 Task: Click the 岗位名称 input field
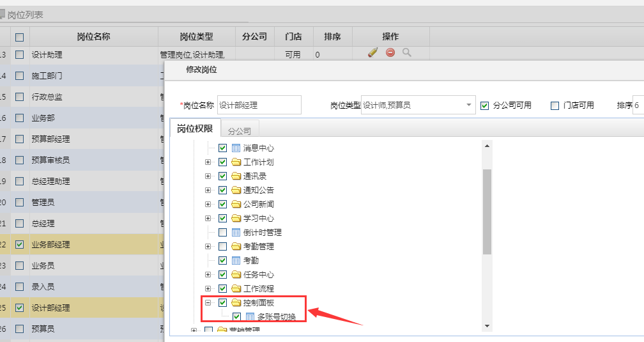click(x=259, y=105)
